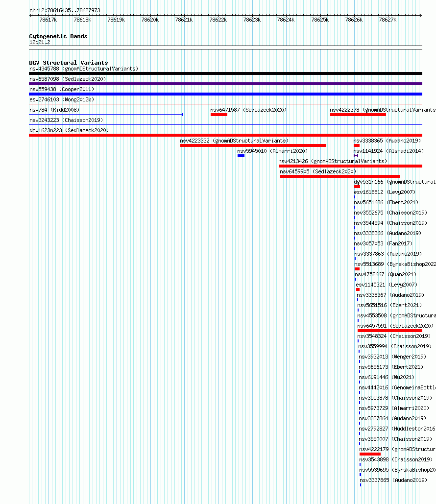Click nsv3544594 (Chaisson2019) label
This screenshot has width=436, height=504.
390,223
